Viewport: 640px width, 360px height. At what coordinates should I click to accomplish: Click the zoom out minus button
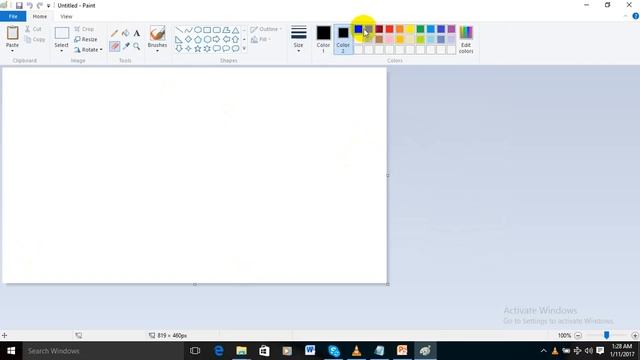(x=578, y=336)
